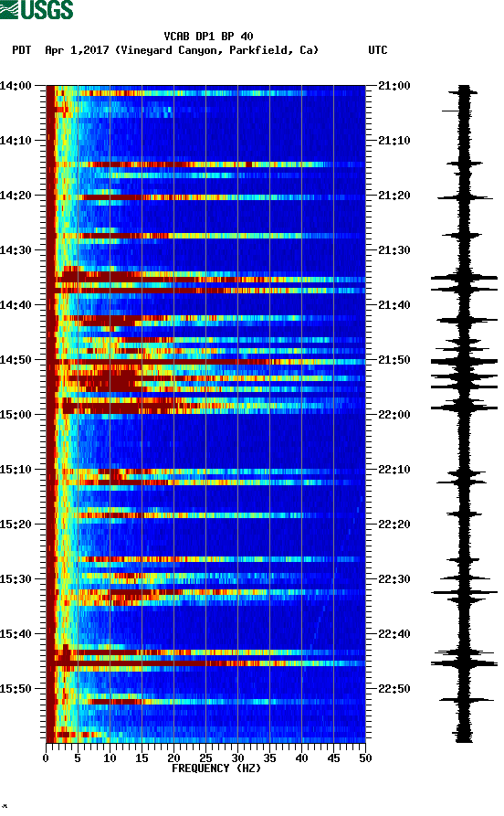Viewport: 504px width, 816px height.
Task: Click the 40 Hz frequency axis label
Action: [301, 758]
